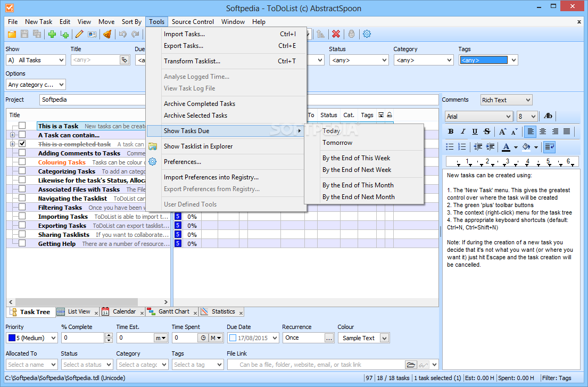
Task: Click the Recurrence '...' button
Action: tap(329, 338)
